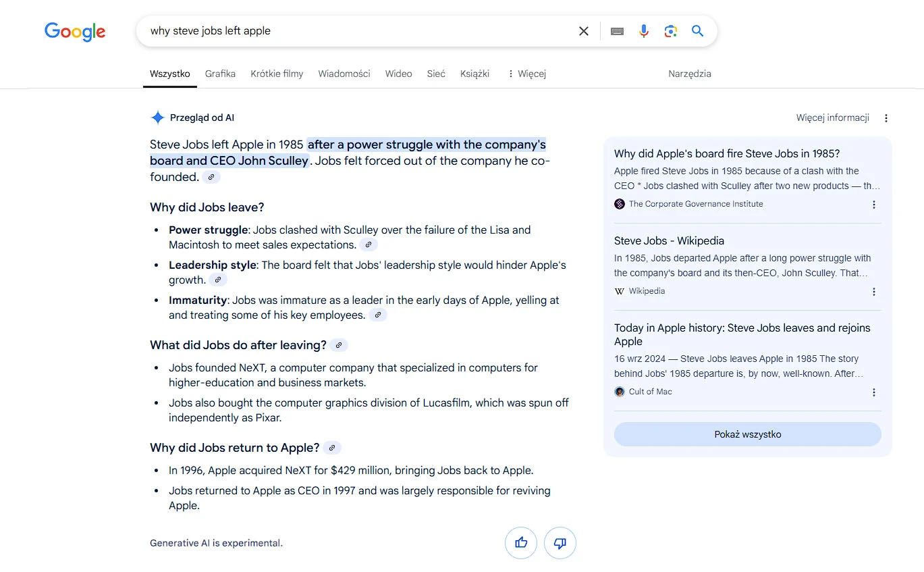Click the AI overview sparkle icon
Viewport: 924px width, 572px height.
point(157,118)
